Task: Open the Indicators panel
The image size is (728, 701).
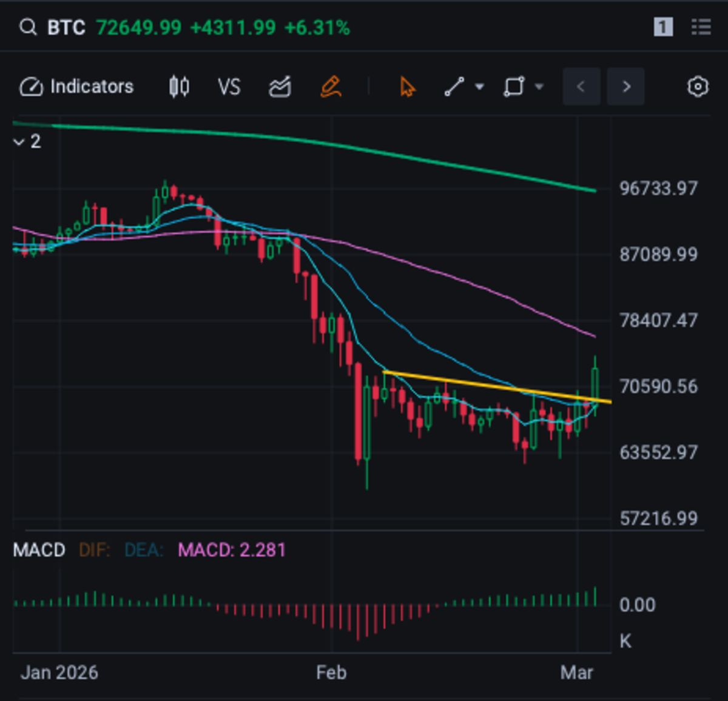Action: [77, 87]
